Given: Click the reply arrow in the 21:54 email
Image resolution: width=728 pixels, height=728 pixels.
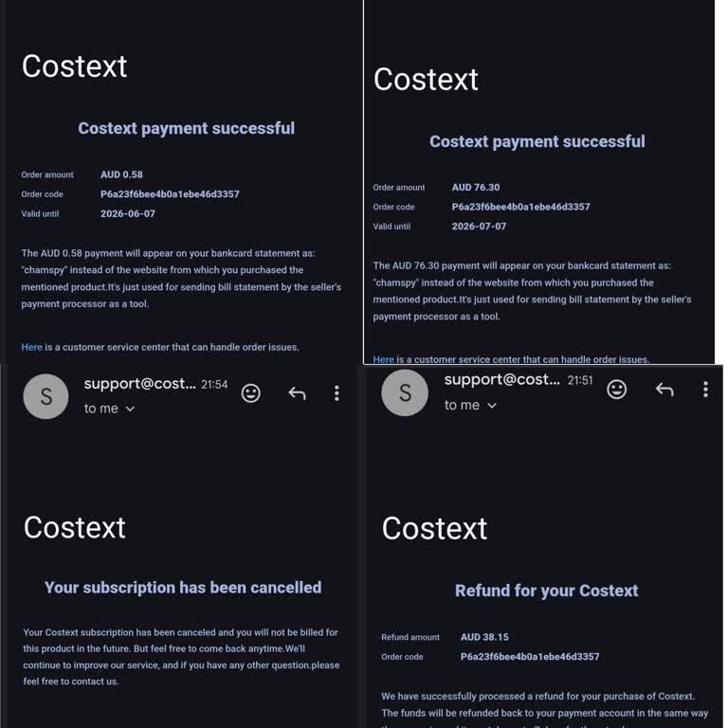Looking at the screenshot, I should [x=297, y=393].
